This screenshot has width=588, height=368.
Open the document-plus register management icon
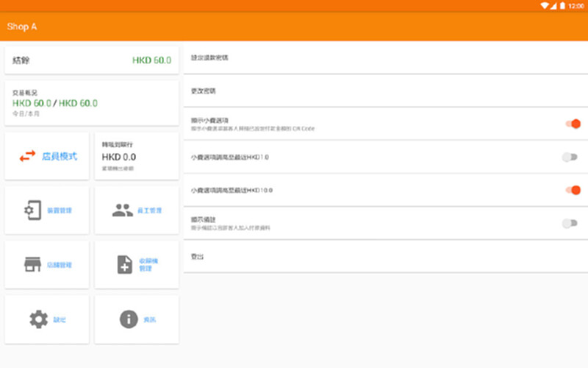pos(125,264)
